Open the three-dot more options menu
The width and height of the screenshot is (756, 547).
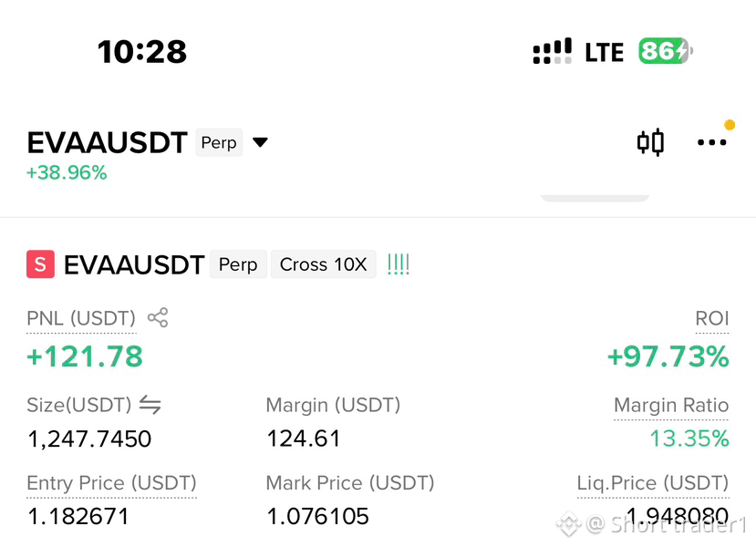[x=711, y=142]
